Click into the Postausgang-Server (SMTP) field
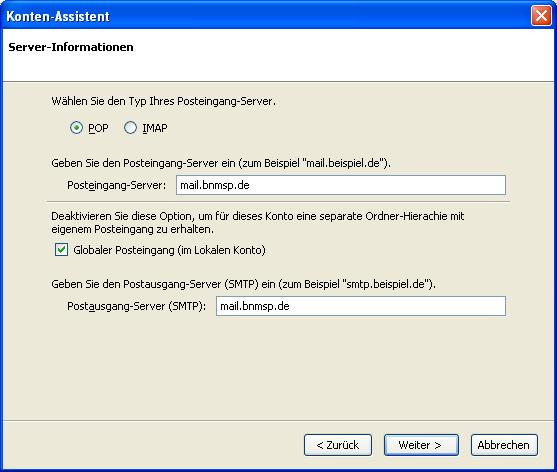This screenshot has height=472, width=557. pos(361,306)
